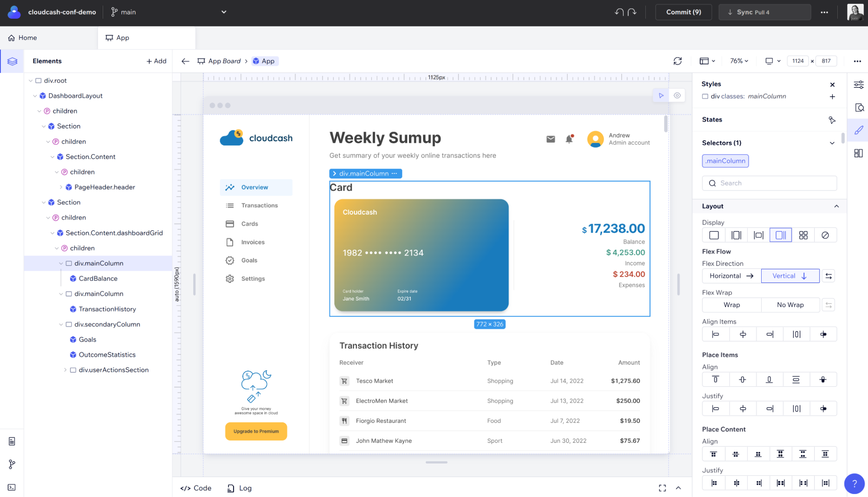Toggle the preview eye icon

coord(677,96)
